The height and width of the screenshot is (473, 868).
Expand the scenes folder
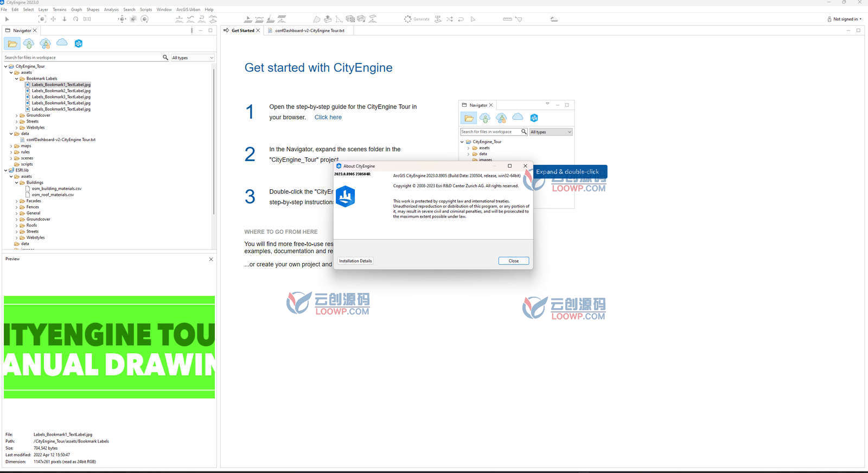click(x=11, y=158)
